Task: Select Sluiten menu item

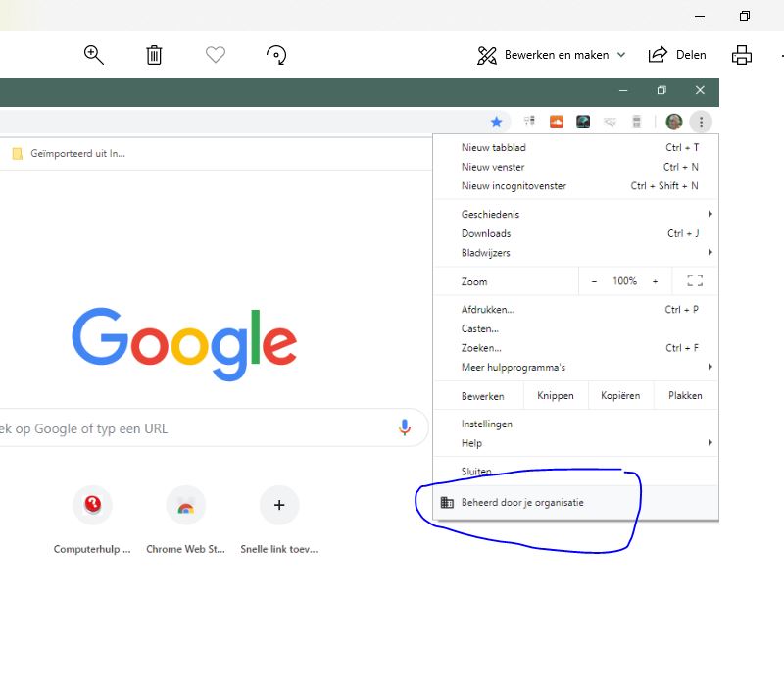Action: pos(575,472)
